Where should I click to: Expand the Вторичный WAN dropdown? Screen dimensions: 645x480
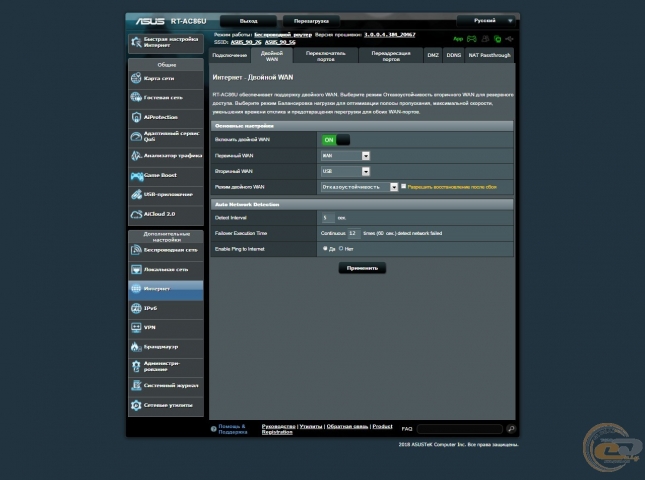pyautogui.click(x=345, y=171)
